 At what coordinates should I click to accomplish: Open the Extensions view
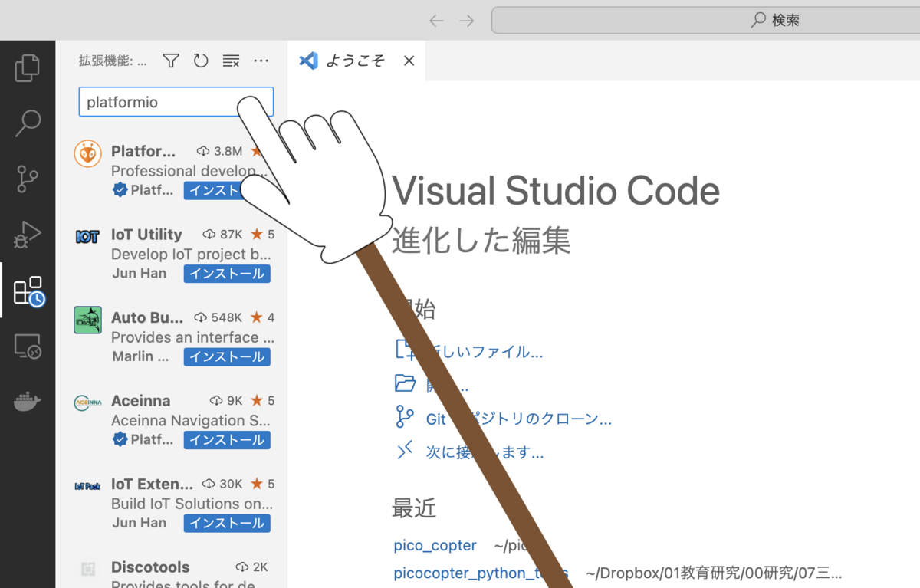(28, 291)
